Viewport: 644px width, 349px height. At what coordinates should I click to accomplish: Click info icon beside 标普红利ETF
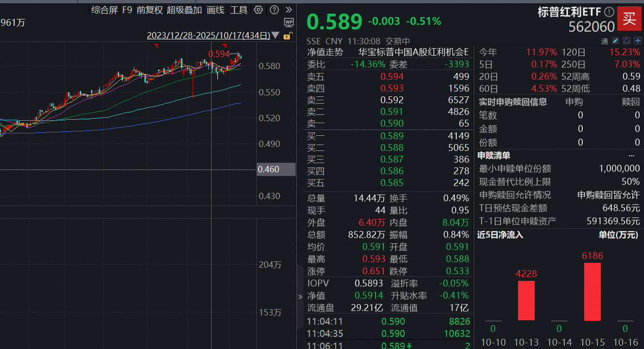tap(609, 12)
